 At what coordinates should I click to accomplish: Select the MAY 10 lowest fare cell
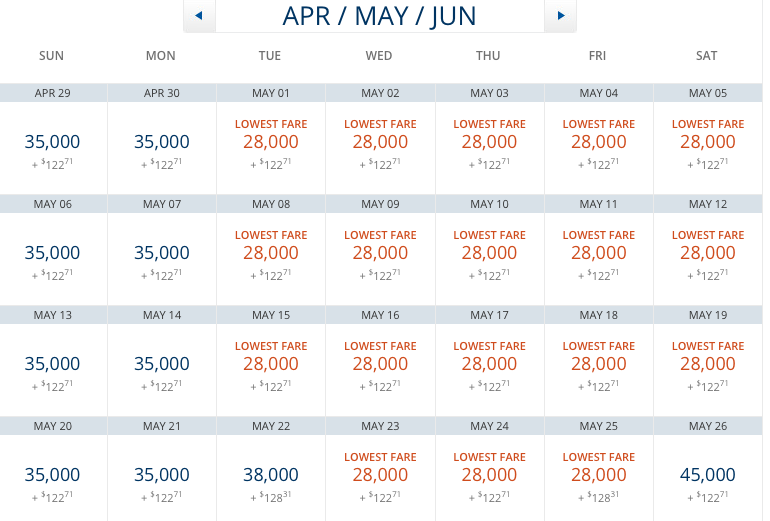[489, 253]
